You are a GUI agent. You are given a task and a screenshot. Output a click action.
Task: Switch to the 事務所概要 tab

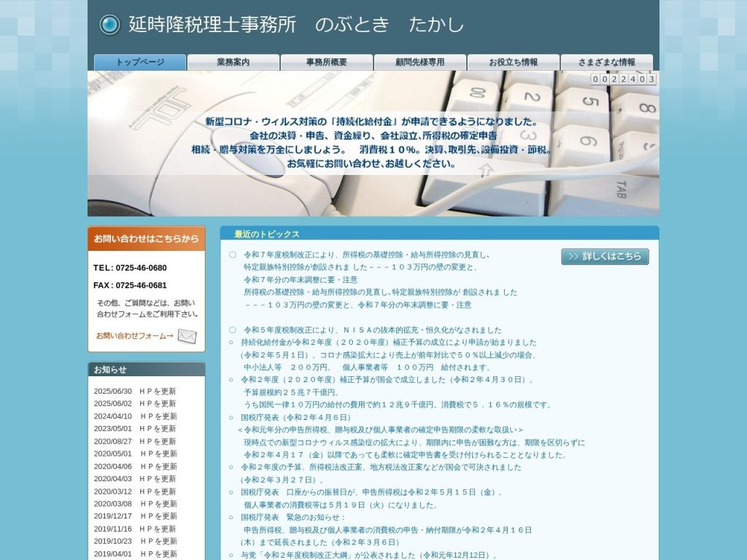[x=327, y=63]
